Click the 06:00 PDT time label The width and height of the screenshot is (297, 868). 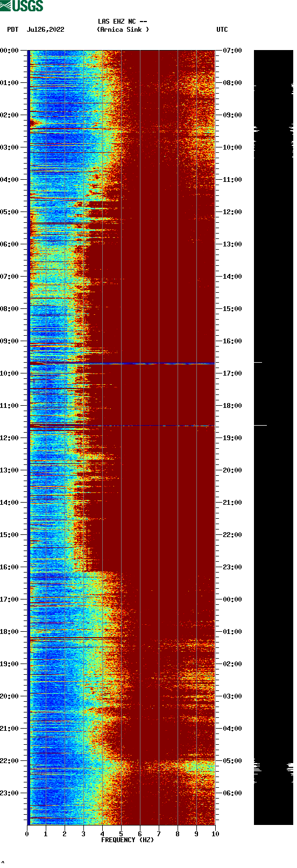pyautogui.click(x=10, y=244)
